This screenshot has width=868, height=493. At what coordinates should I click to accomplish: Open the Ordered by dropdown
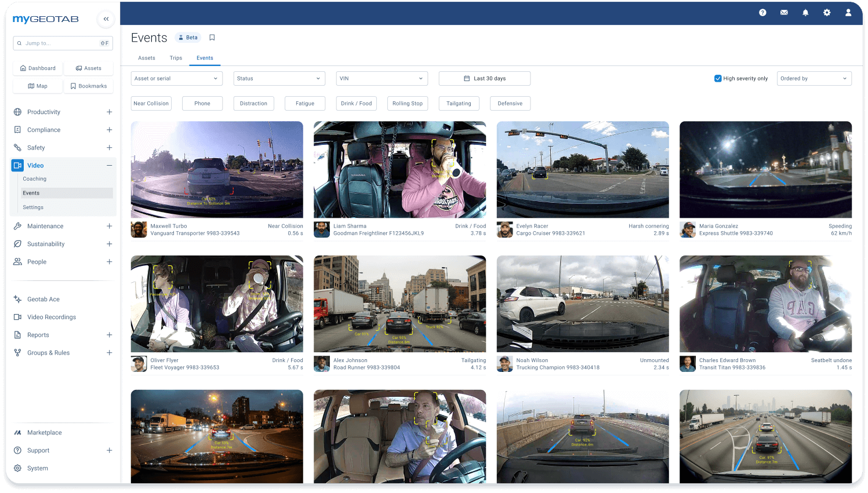click(814, 78)
